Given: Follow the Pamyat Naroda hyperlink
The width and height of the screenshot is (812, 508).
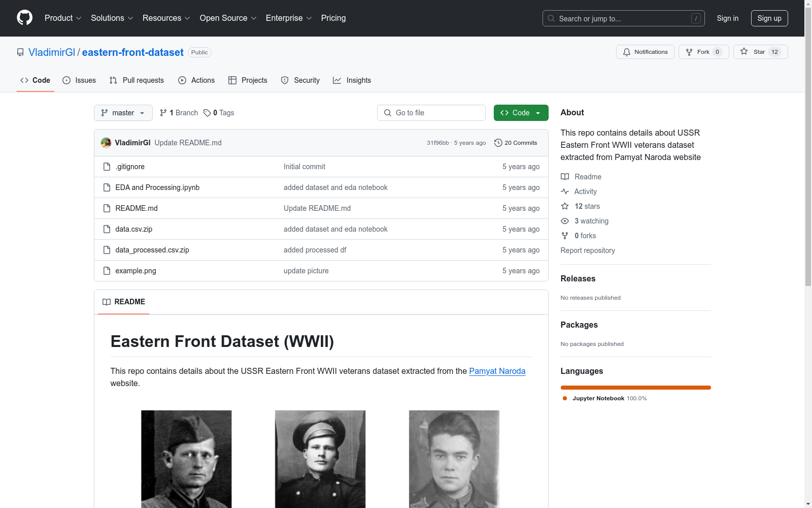Looking at the screenshot, I should [x=497, y=371].
